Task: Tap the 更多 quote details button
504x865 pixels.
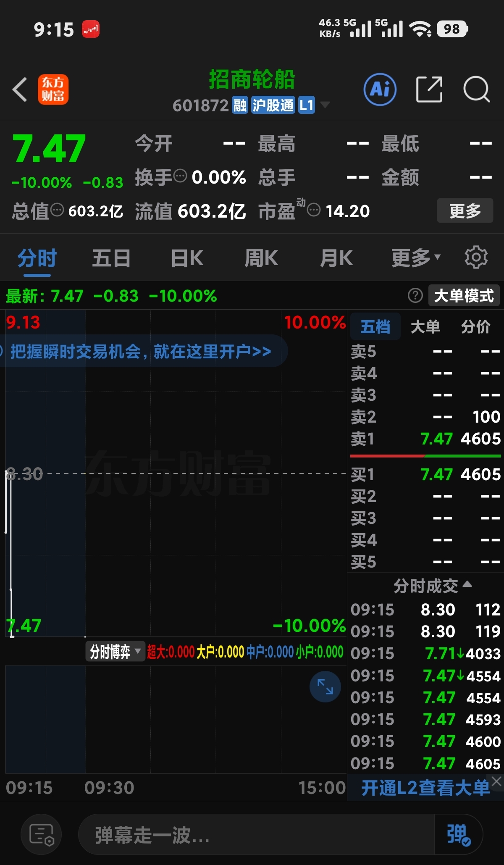Action: pos(465,210)
